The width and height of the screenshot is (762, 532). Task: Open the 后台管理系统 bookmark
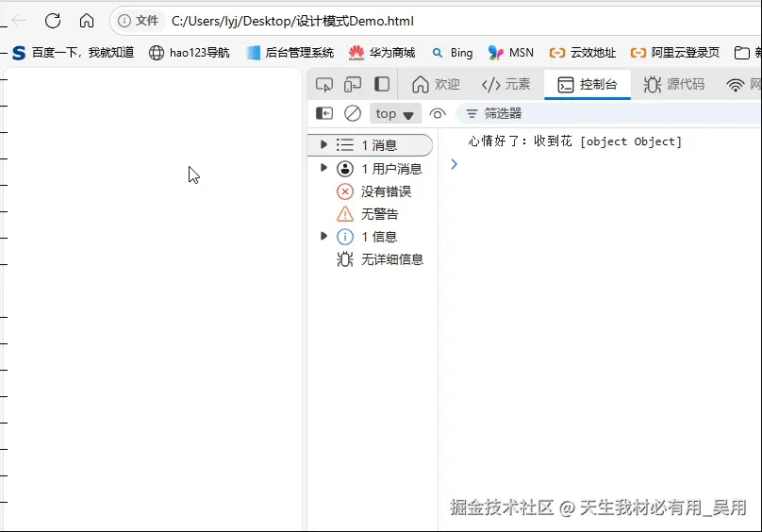(290, 53)
